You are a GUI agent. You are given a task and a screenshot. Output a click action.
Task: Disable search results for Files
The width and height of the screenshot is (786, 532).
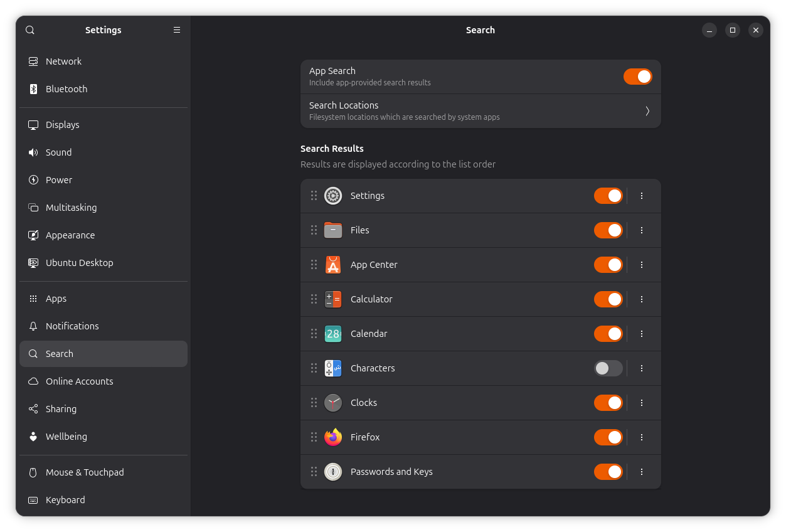(x=608, y=230)
